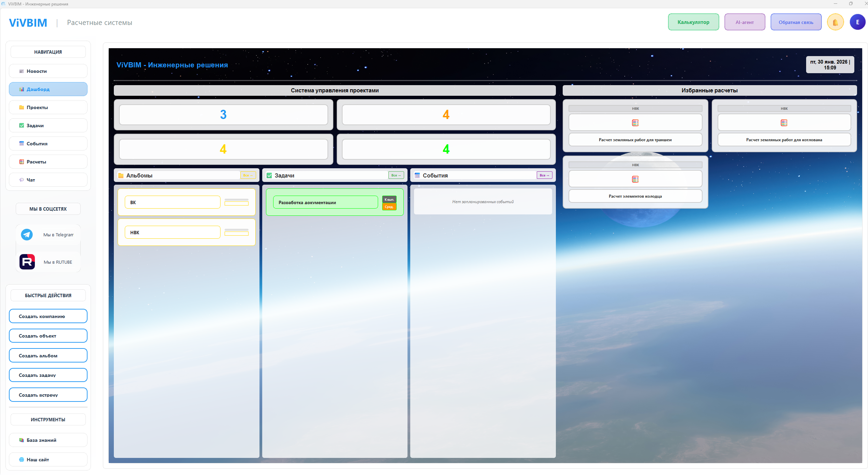Go to Проекты in navigation

click(x=48, y=107)
